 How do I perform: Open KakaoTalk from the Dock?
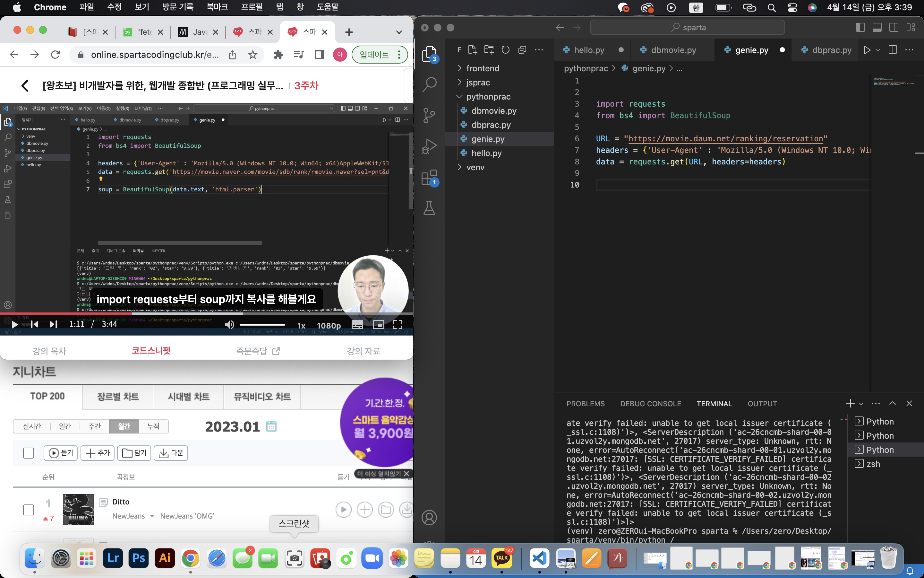click(x=502, y=558)
